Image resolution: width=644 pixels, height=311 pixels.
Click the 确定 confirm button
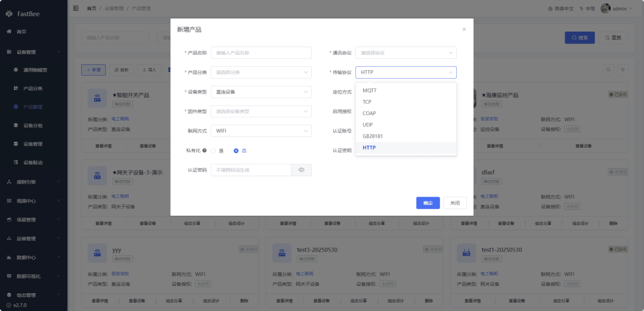(x=428, y=203)
